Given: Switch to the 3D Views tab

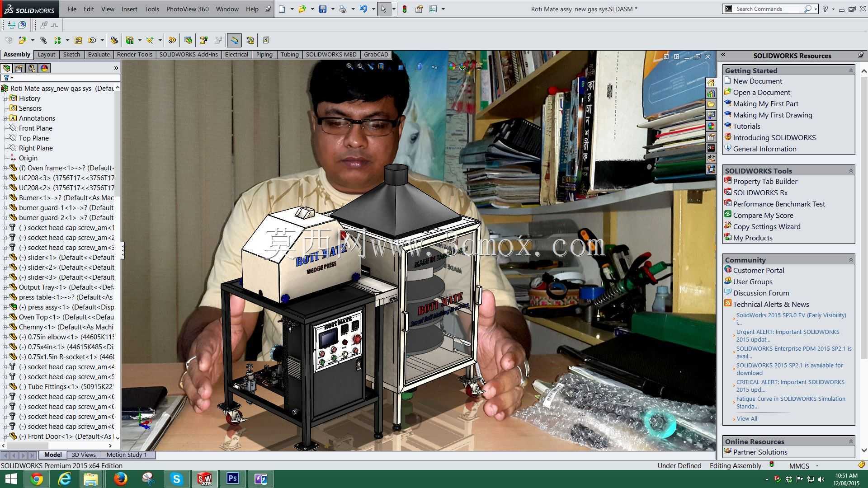Looking at the screenshot, I should tap(84, 455).
